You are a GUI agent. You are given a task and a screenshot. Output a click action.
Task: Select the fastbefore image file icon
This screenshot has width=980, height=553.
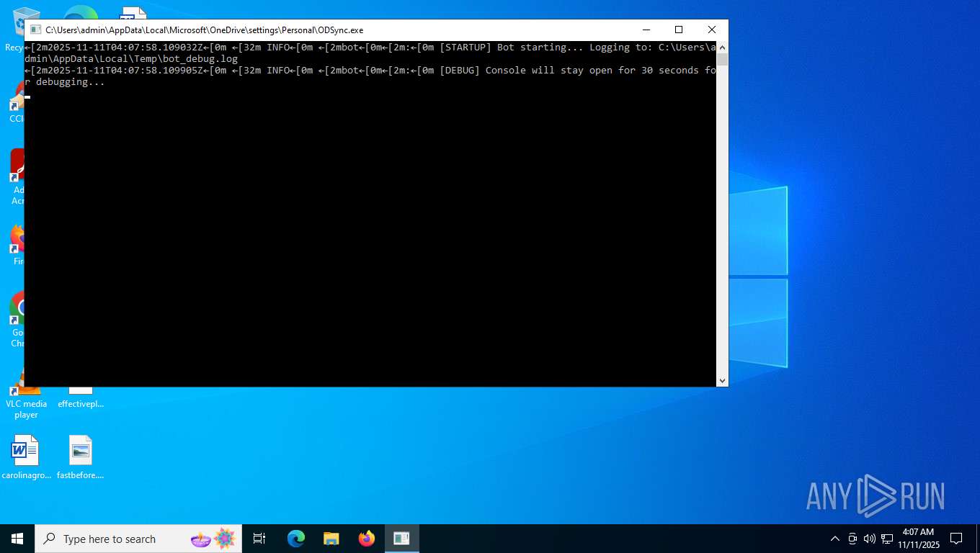(x=81, y=457)
